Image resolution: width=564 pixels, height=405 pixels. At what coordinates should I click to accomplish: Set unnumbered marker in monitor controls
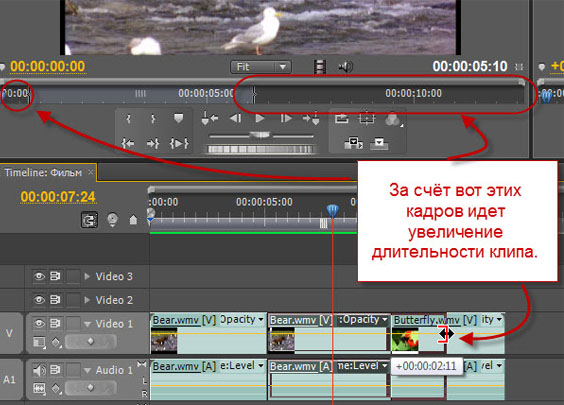[178, 119]
